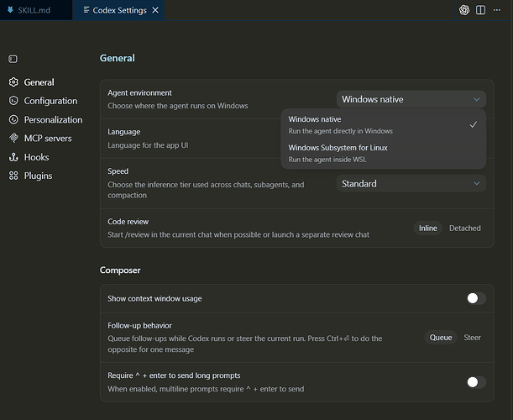Toggle Show context window usage switch
The height and width of the screenshot is (420, 513).
click(x=476, y=298)
